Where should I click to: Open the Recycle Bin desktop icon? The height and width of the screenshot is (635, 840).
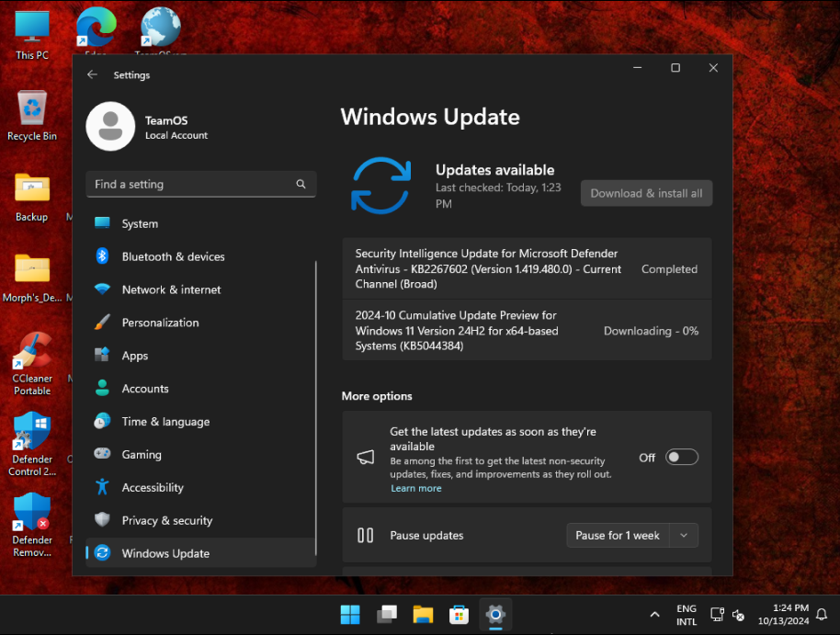pyautogui.click(x=32, y=110)
